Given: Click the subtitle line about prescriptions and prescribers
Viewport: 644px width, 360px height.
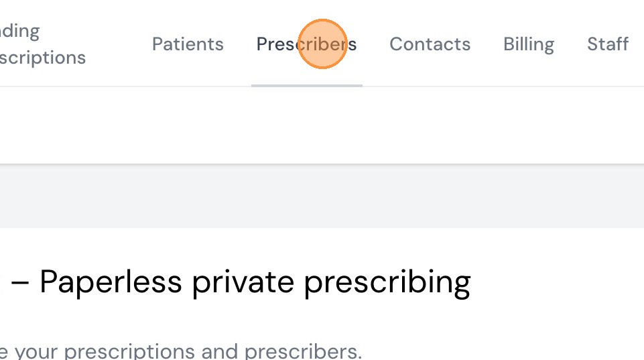Looking at the screenshot, I should tap(181, 351).
